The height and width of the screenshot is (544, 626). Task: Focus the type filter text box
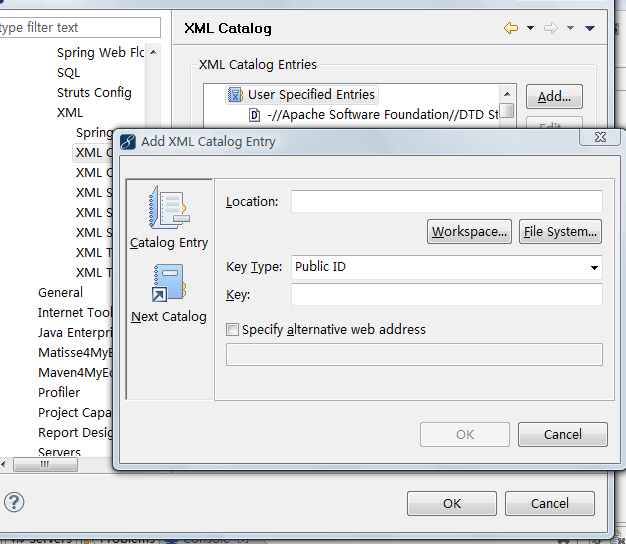click(x=80, y=28)
